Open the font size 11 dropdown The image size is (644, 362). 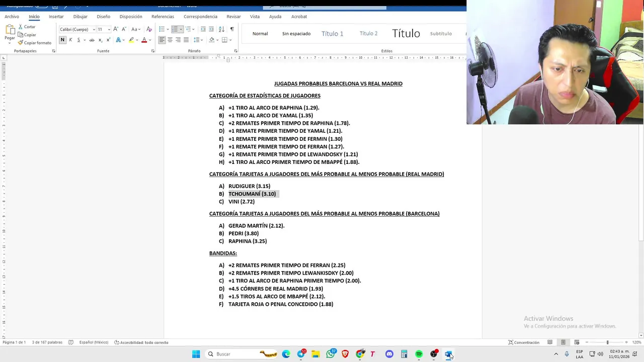tap(109, 29)
